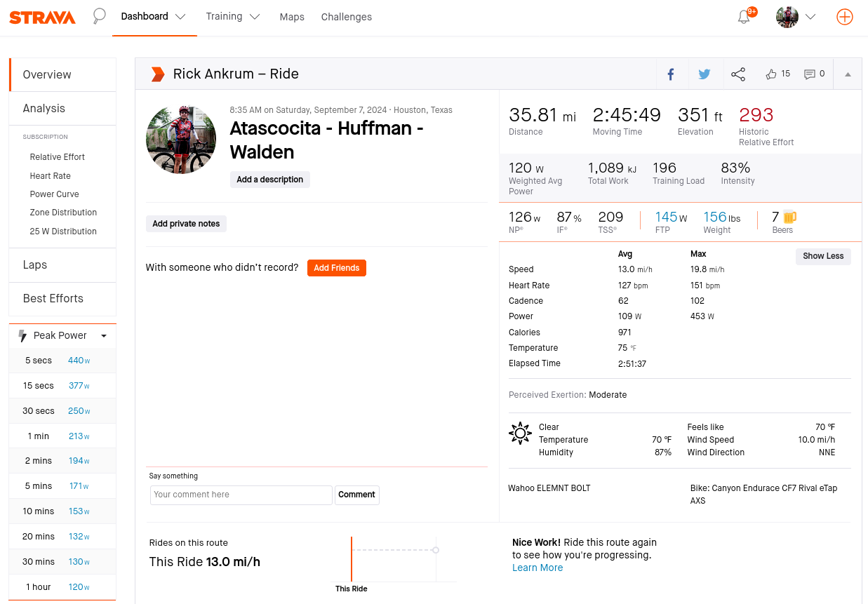This screenshot has height=604, width=868.
Task: Select the 20 mins 132 W row
Action: pos(62,537)
